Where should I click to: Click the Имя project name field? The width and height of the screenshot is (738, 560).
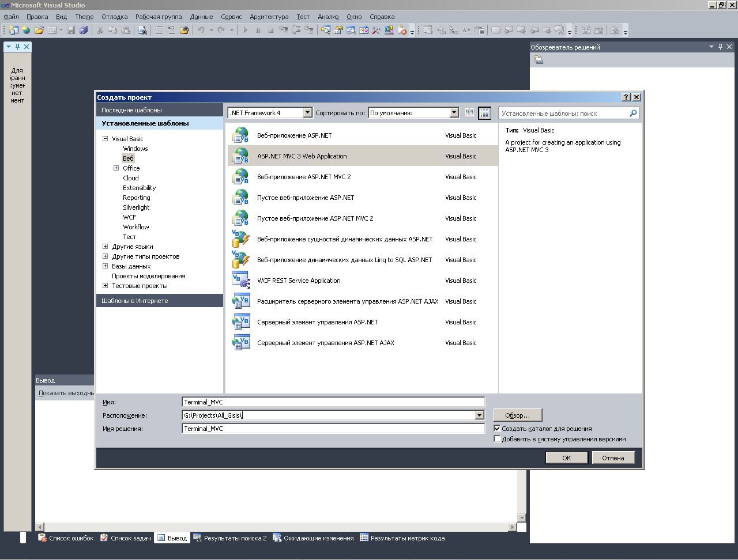click(x=333, y=402)
